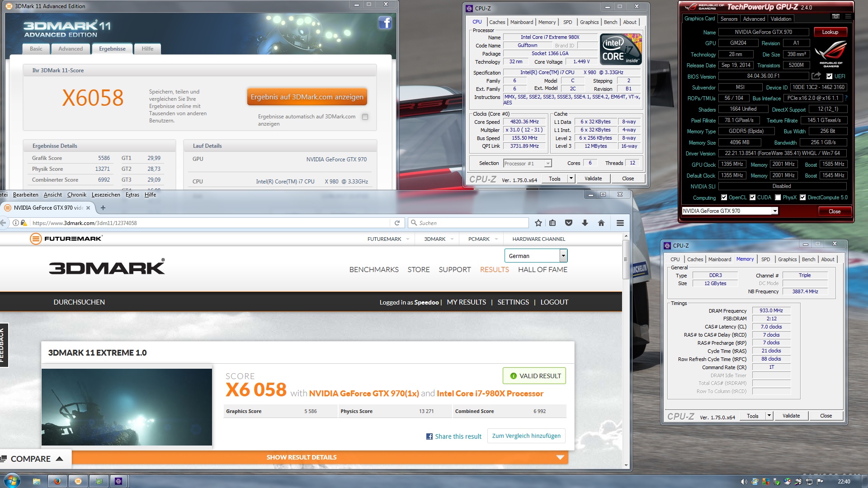Click the GPU-Z BIOS export arrow icon
This screenshot has height=488, width=868.
tap(816, 76)
